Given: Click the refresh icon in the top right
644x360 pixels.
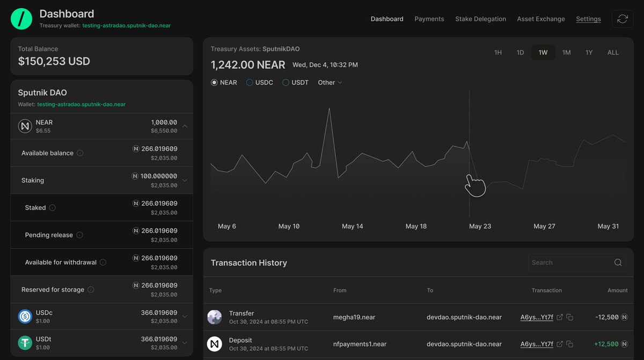Looking at the screenshot, I should click(x=622, y=19).
